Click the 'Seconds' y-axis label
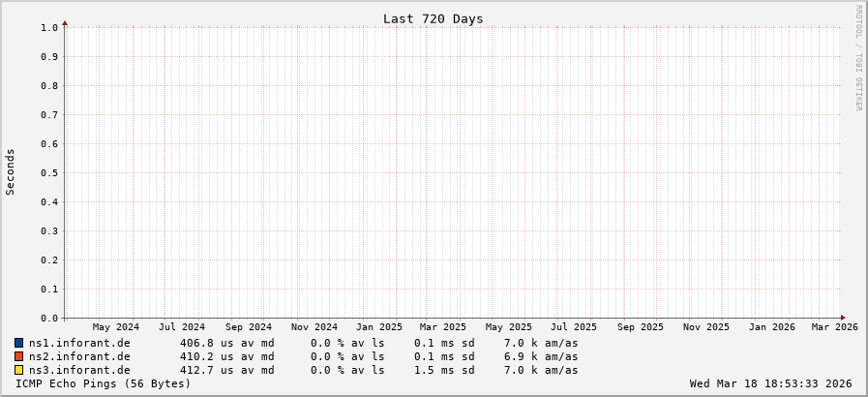The height and width of the screenshot is (397, 868). pos(11,172)
